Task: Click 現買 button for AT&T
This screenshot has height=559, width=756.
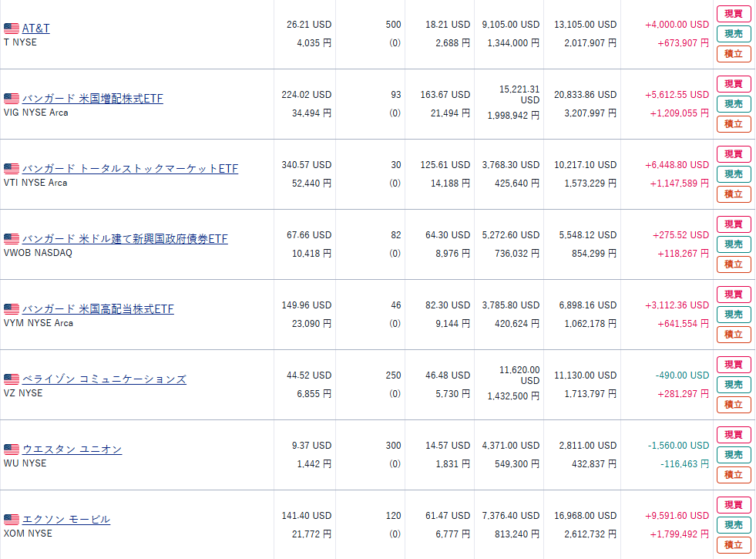Action: point(733,14)
